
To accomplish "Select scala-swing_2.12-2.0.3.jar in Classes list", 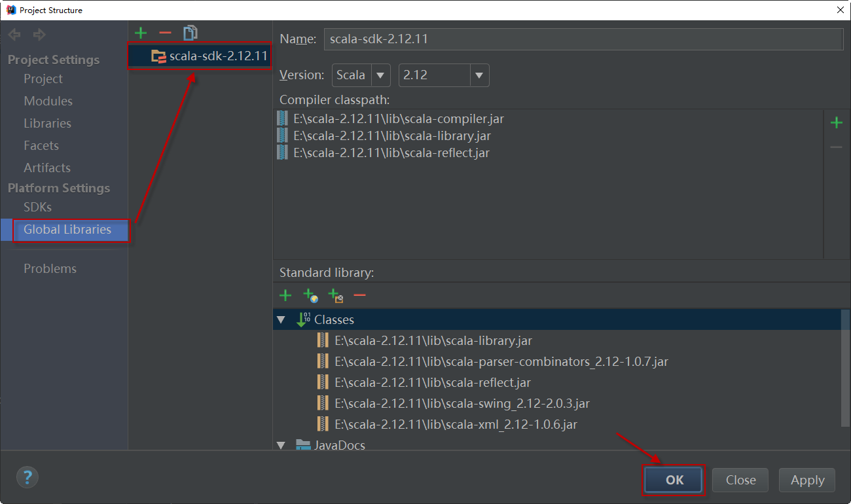I will coord(462,403).
